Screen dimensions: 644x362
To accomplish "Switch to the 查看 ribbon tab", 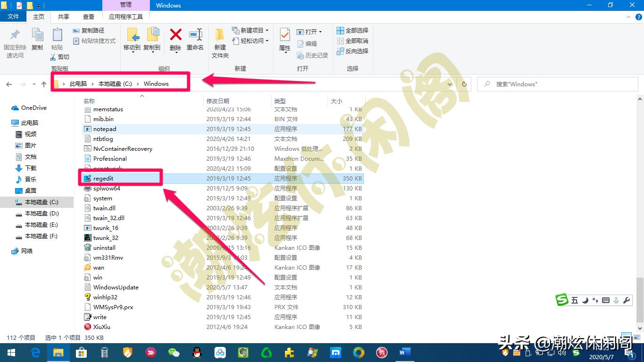I will (88, 16).
